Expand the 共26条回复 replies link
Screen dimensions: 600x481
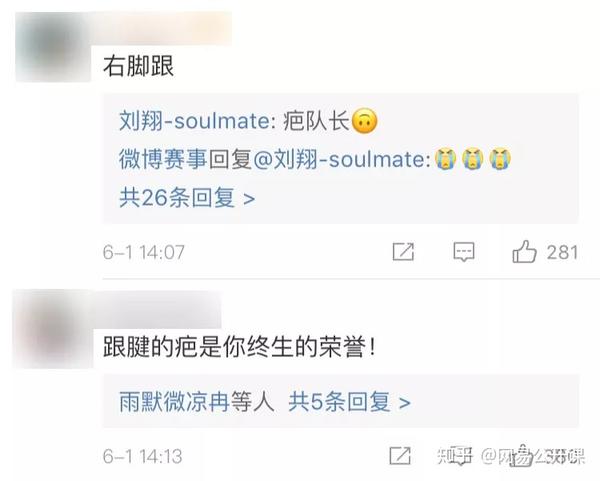[187, 198]
